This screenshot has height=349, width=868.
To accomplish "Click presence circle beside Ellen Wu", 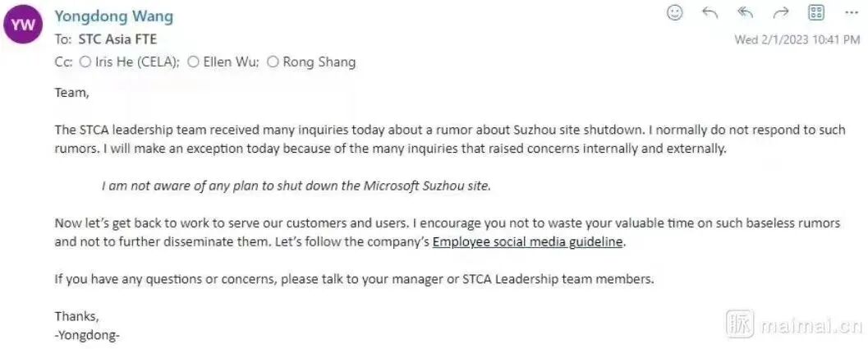I will coord(194,62).
